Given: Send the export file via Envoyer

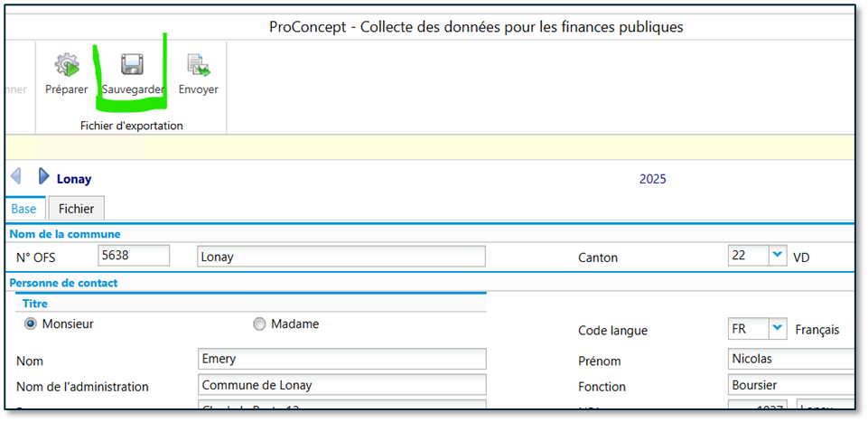Looking at the screenshot, I should pyautogui.click(x=198, y=66).
